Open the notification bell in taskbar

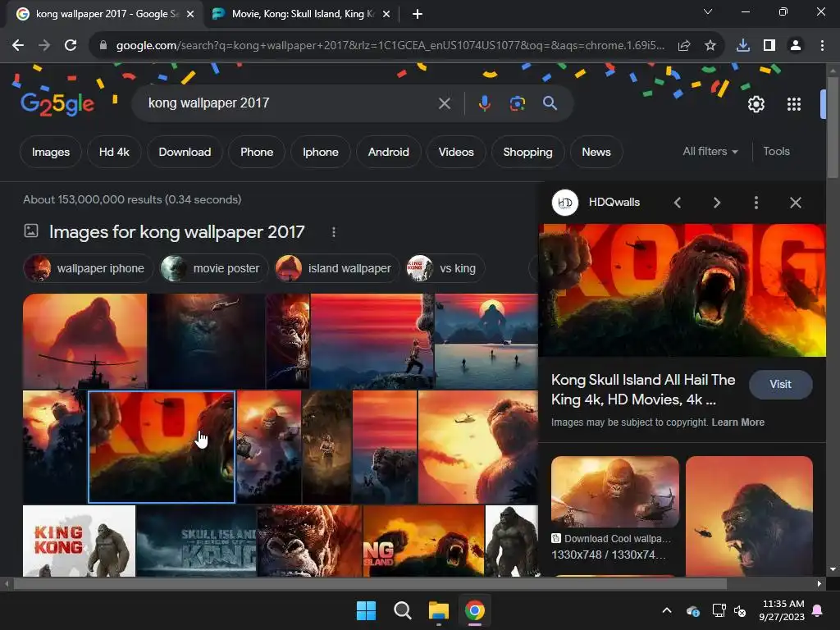pyautogui.click(x=818, y=610)
